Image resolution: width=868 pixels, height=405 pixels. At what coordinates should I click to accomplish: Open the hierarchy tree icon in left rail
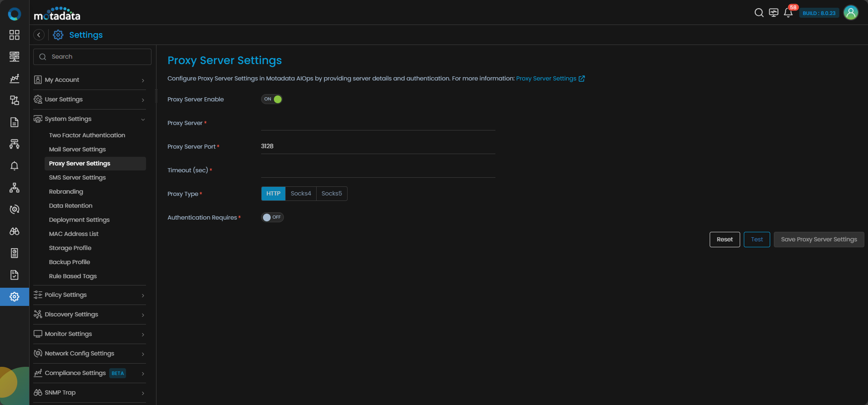(x=15, y=188)
